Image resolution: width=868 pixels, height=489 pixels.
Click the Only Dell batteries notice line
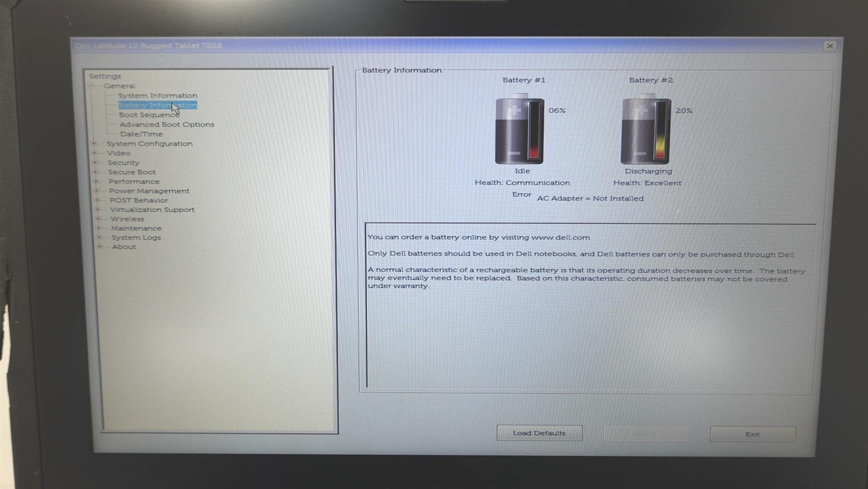click(582, 254)
